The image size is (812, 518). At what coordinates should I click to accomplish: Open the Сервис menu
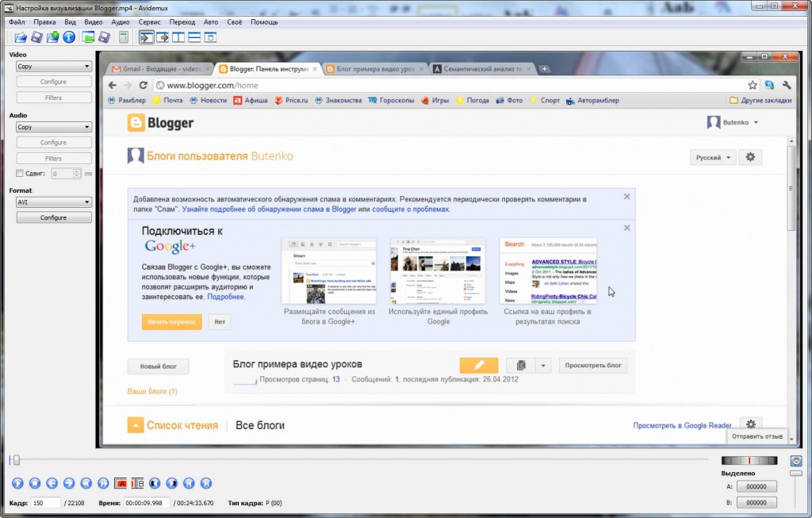pyautogui.click(x=149, y=22)
